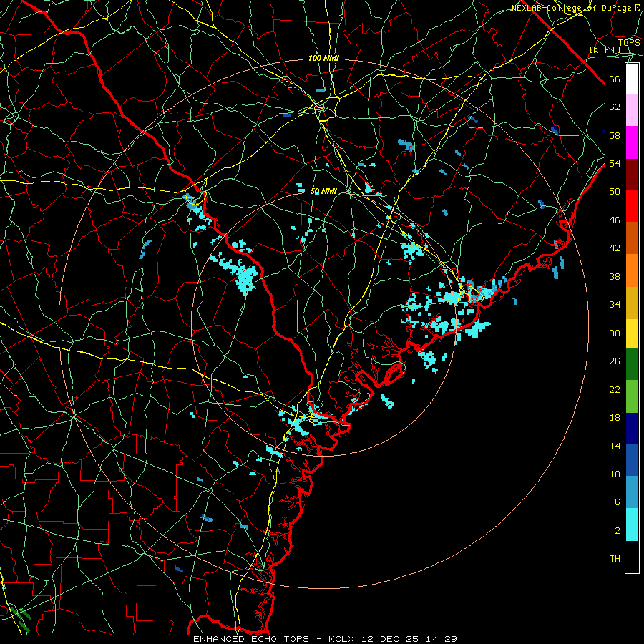Click the light pink swatch beside 62
The image size is (644, 644).
[x=632, y=110]
